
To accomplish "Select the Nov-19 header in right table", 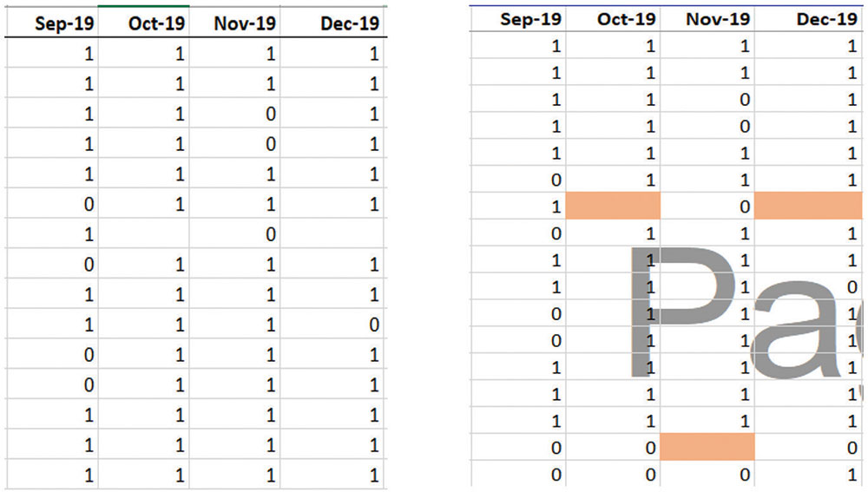I will (717, 19).
